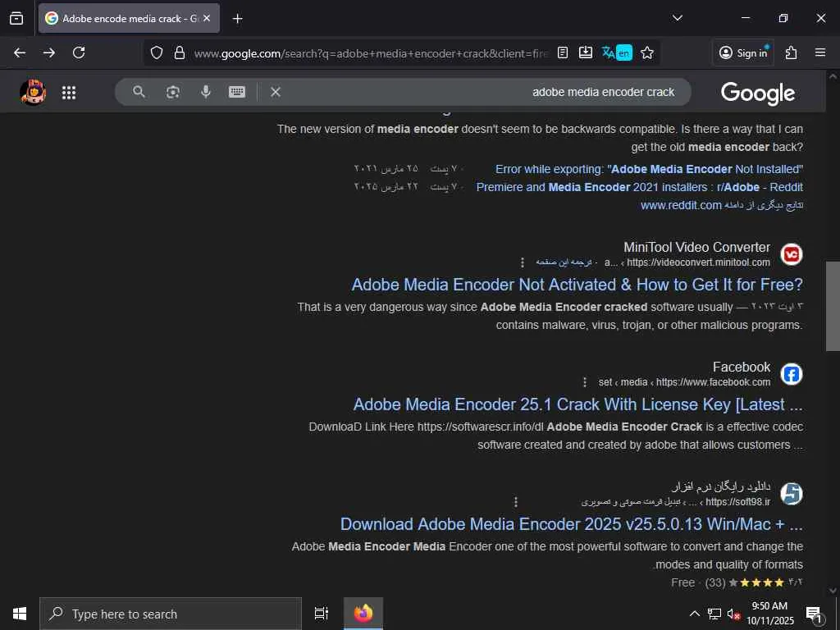Toggle reader view icon in address bar
The width and height of the screenshot is (840, 630).
(x=563, y=52)
